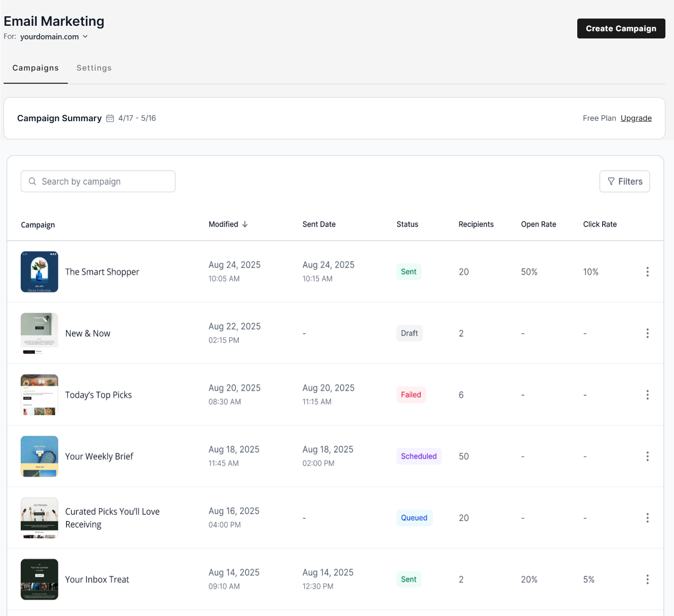Click the Sent badge for The Smart Shopper
This screenshot has width=674, height=616.
[409, 272]
